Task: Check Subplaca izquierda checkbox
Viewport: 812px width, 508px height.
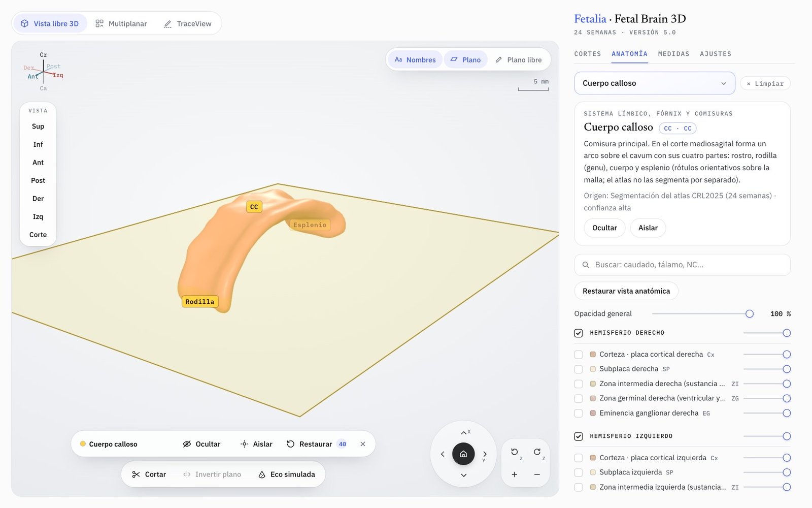Action: [x=579, y=472]
